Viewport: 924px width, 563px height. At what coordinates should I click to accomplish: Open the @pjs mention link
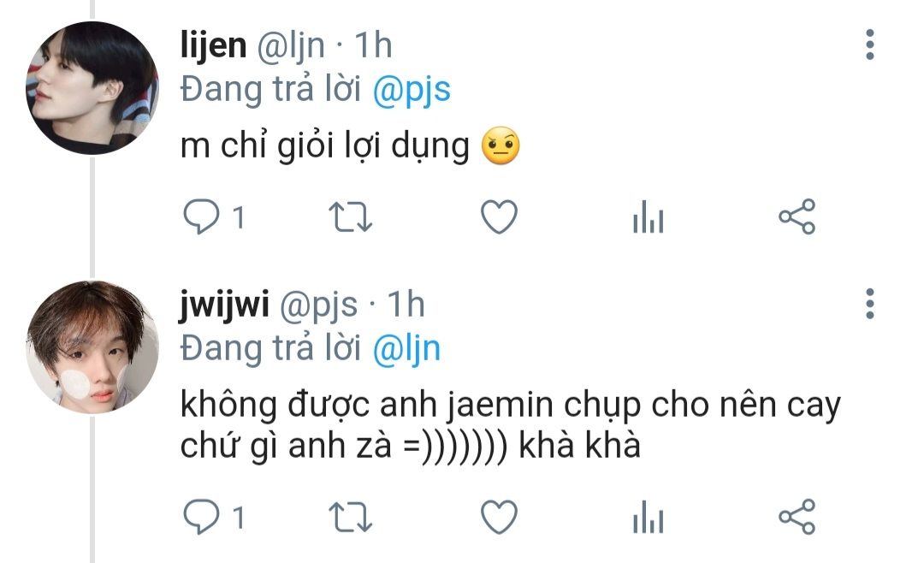click(412, 89)
